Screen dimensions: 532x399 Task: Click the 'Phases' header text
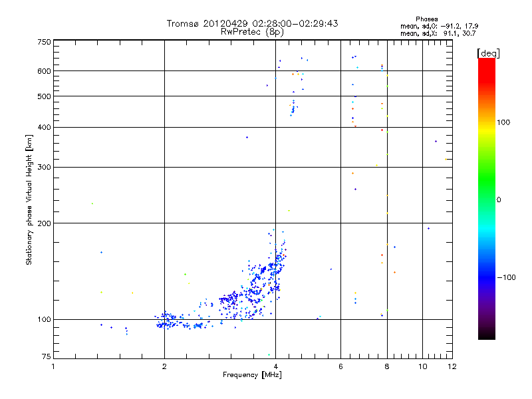coord(426,19)
